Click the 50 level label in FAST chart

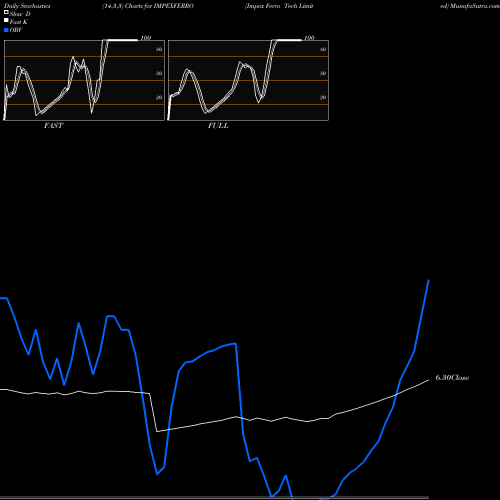click(x=159, y=73)
